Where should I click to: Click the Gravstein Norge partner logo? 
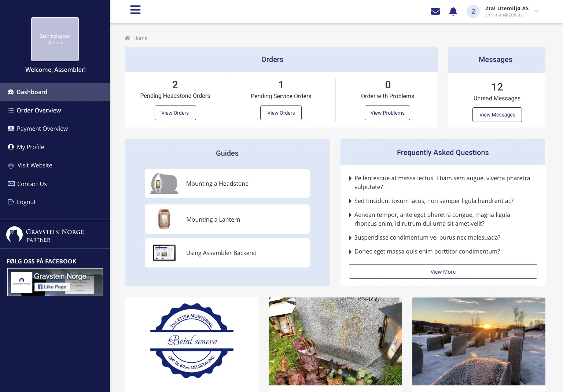[15, 234]
